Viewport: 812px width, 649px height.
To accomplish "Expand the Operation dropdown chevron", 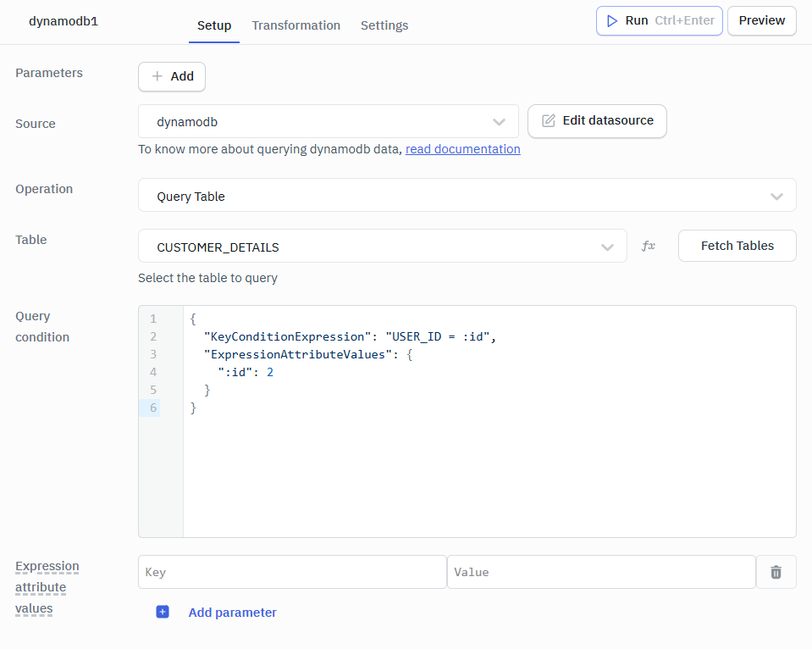I will tap(776, 197).
